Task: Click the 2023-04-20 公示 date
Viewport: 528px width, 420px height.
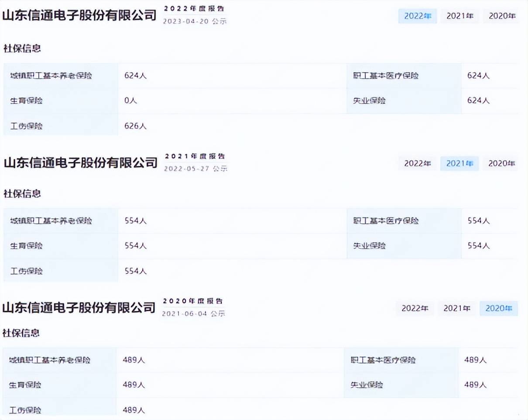Action: click(x=195, y=21)
